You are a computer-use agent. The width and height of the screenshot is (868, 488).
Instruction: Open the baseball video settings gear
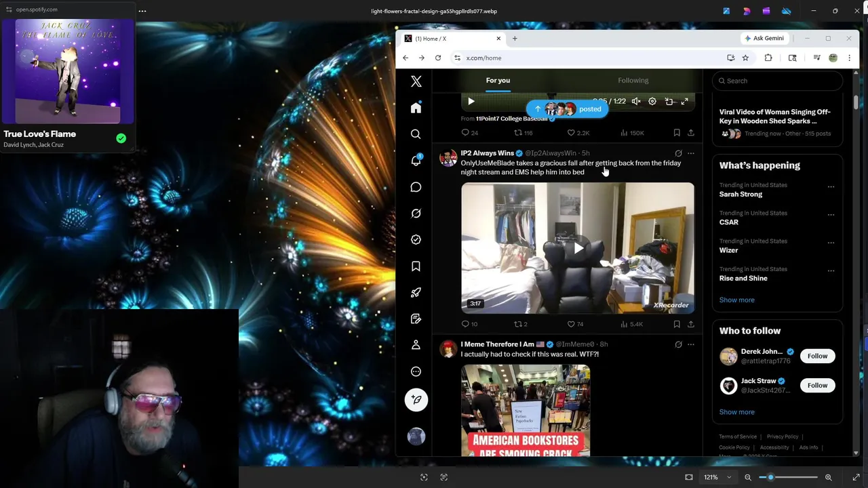coord(652,102)
